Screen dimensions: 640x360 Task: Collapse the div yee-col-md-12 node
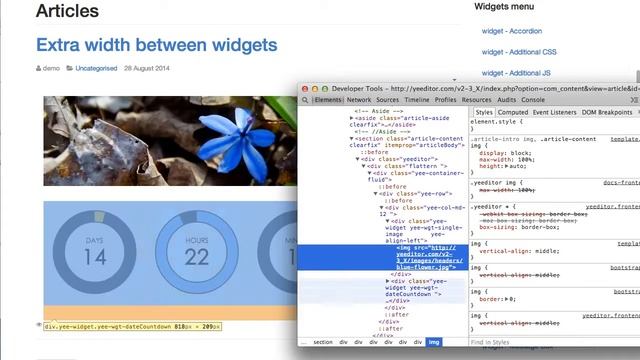382,208
